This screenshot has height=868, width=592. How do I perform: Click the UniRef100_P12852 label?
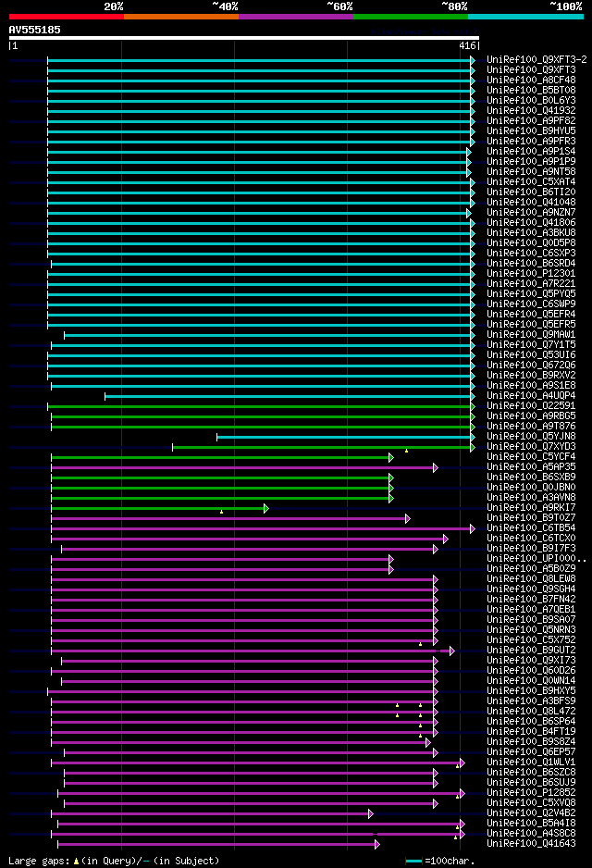531,792
